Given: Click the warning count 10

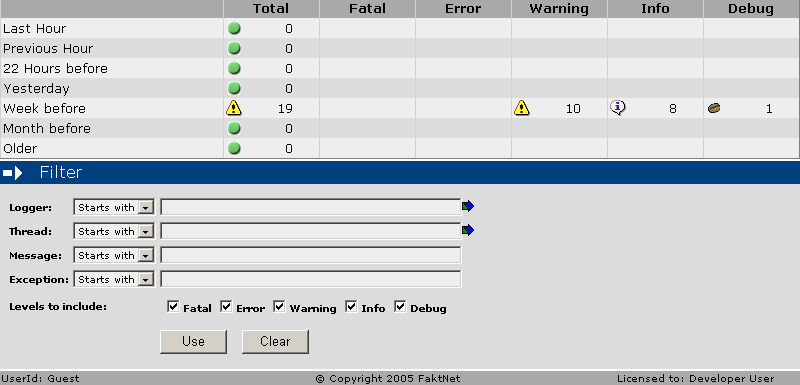Looking at the screenshot, I should point(573,109).
